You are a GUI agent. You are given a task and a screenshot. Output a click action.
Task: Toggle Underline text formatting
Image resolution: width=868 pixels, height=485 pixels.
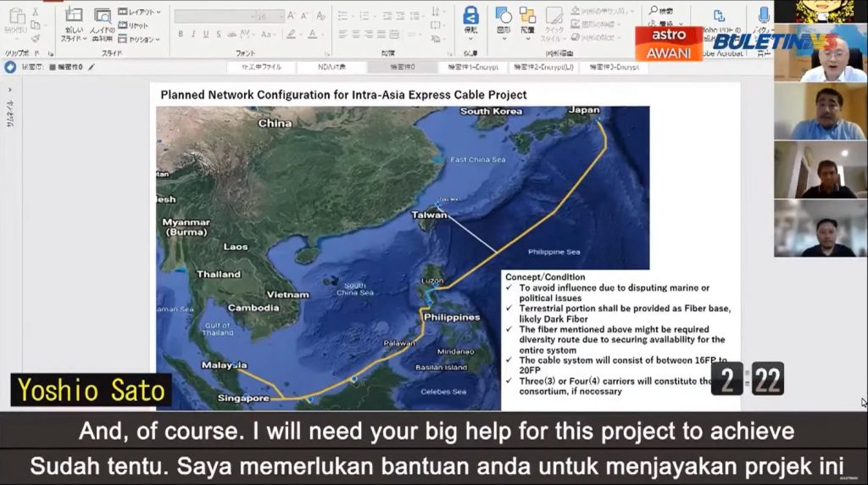tap(206, 34)
